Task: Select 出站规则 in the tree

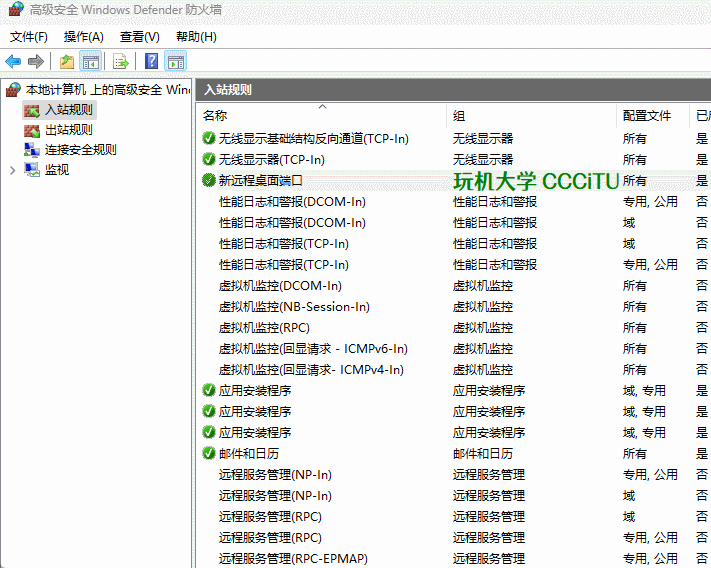Action: [x=68, y=130]
